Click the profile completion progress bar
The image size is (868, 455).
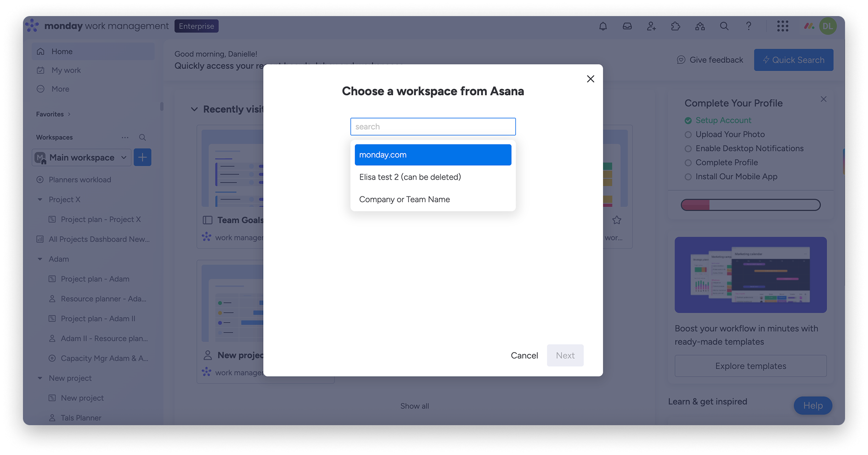tap(750, 205)
